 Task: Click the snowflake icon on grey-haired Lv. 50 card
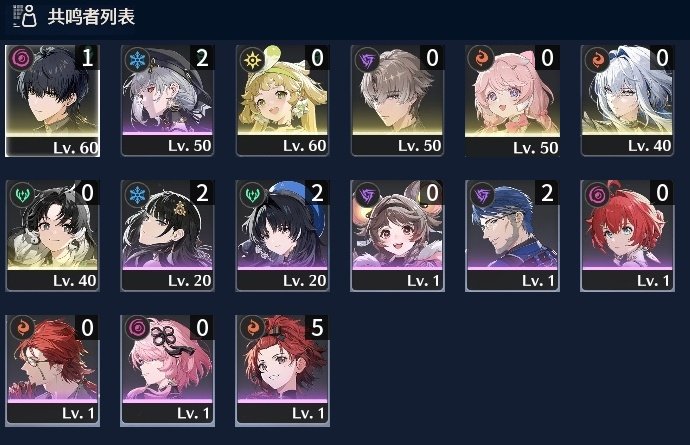coord(137,59)
